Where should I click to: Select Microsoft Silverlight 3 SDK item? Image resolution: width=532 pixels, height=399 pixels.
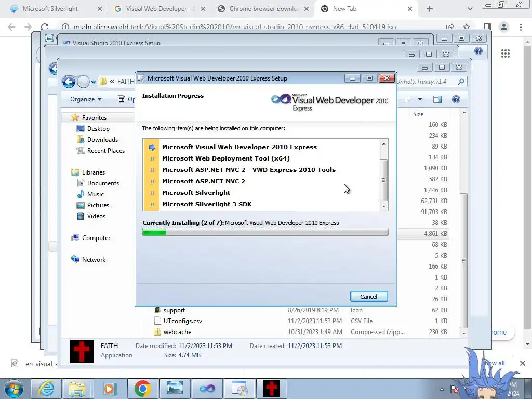[207, 204]
